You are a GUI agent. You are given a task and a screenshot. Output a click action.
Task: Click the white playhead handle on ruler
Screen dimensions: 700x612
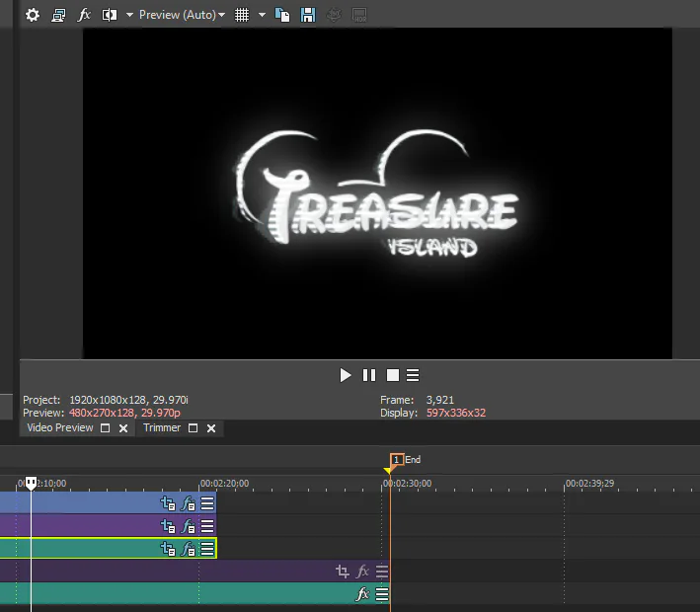tap(31, 483)
